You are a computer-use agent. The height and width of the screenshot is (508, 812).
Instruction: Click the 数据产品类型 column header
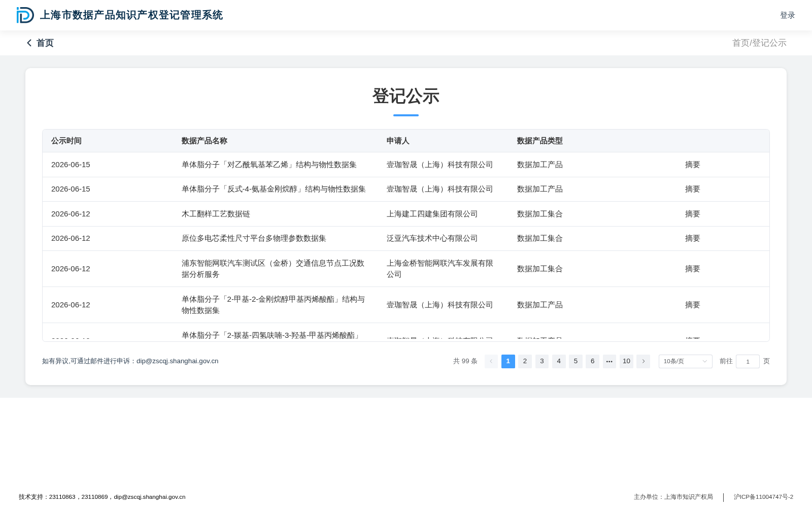pos(540,141)
